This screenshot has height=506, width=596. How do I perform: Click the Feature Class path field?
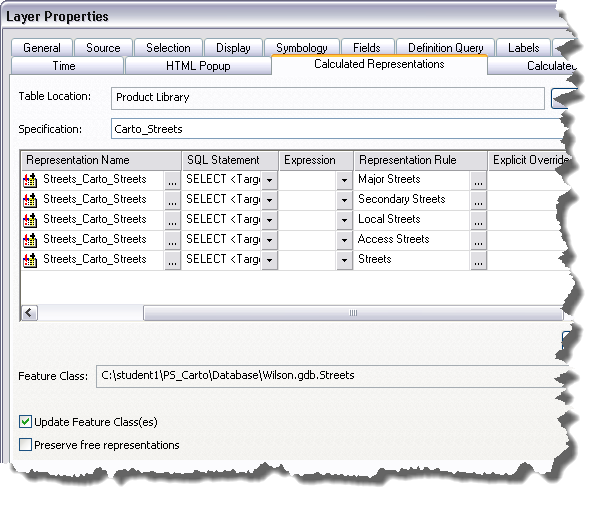click(x=331, y=376)
